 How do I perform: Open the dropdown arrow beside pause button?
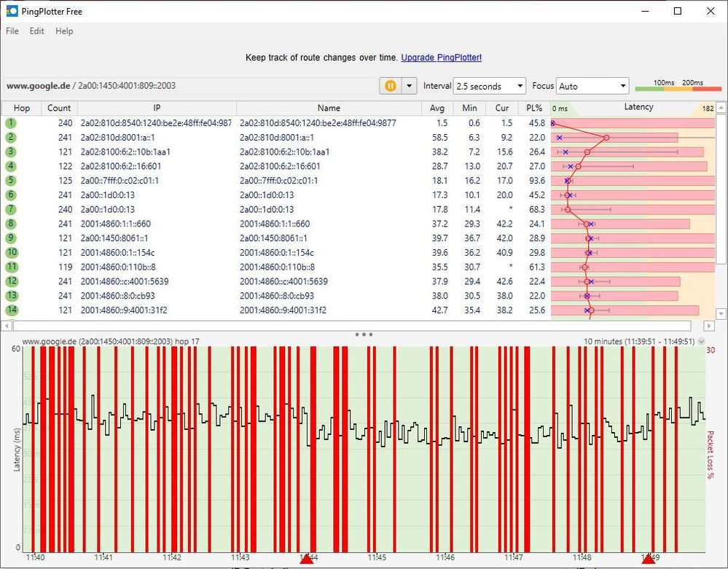pyautogui.click(x=409, y=86)
